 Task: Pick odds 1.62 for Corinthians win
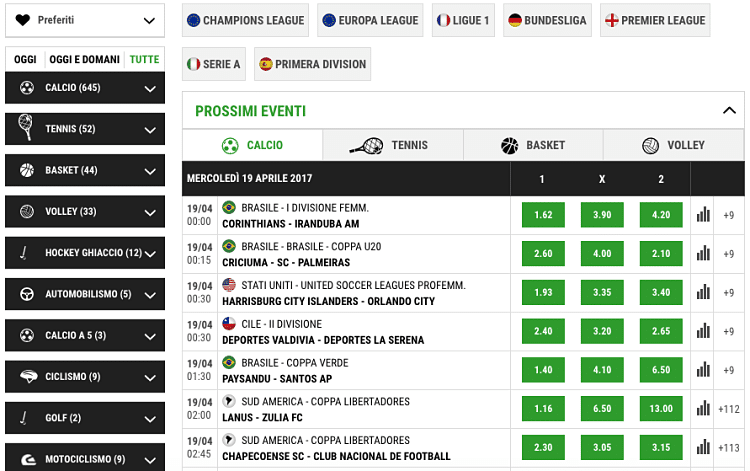tap(543, 215)
